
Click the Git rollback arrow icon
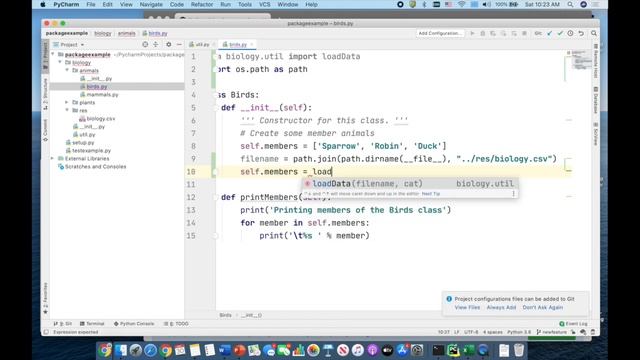coord(581,33)
